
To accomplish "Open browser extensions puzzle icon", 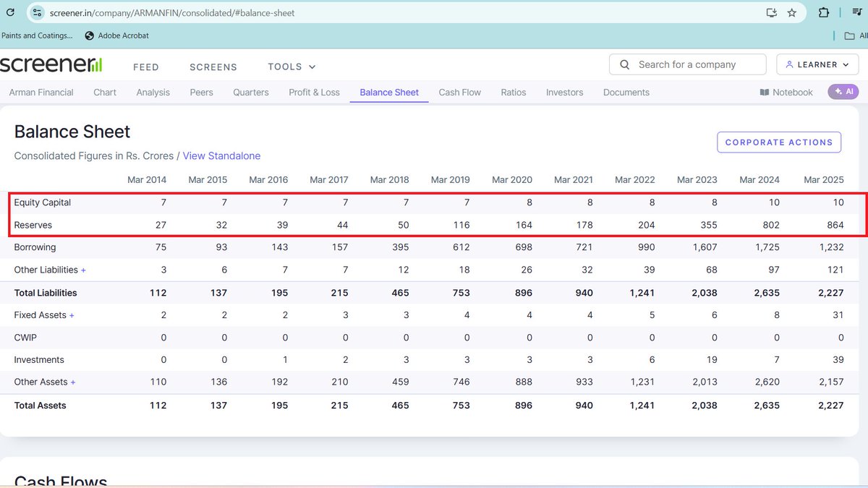I will (823, 12).
